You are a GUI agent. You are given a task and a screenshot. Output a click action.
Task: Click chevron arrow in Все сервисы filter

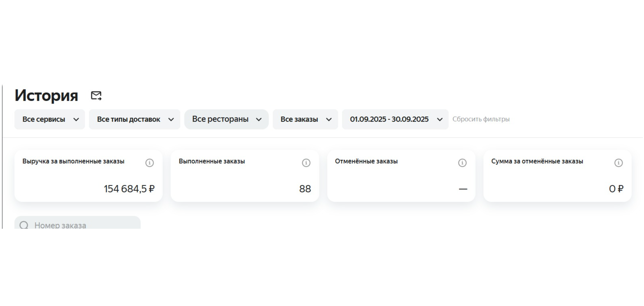point(76,120)
